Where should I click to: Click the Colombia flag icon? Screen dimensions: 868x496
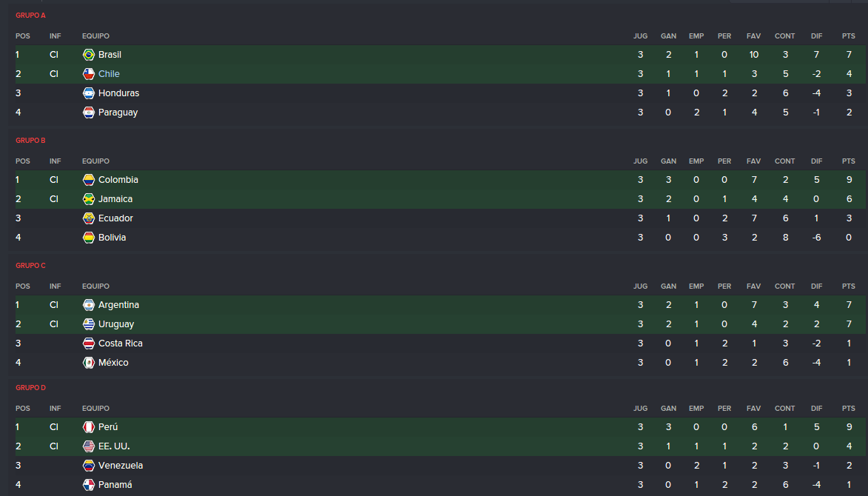point(89,180)
